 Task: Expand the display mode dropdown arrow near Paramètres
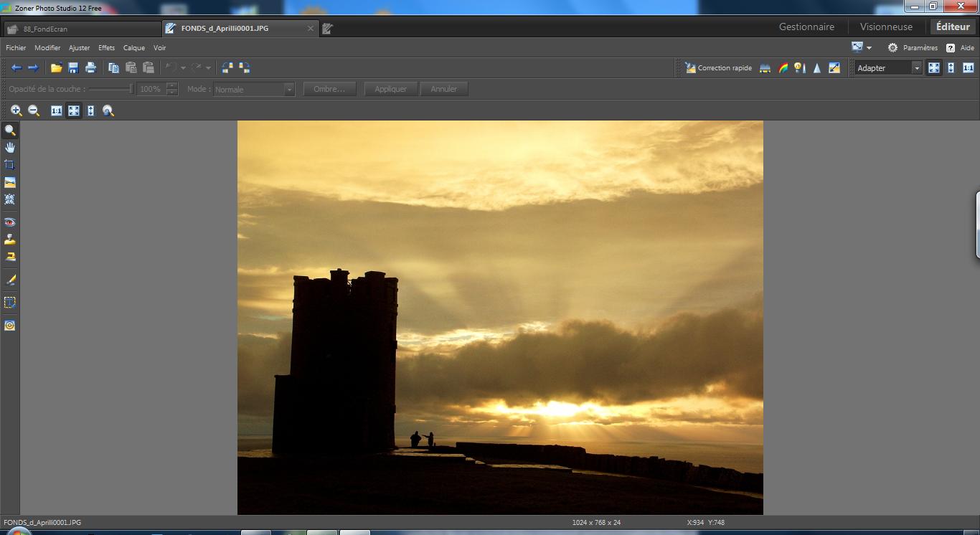click(x=869, y=48)
